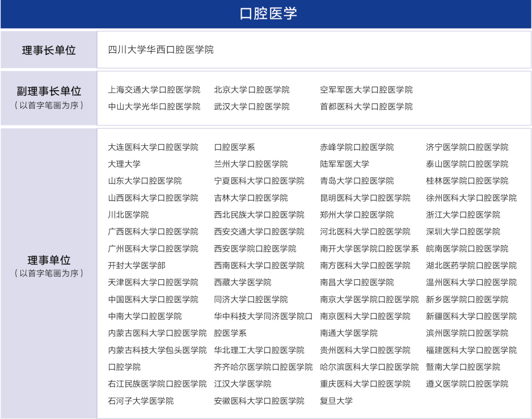Select '中南大学口腔医学院' entry
Screen dimensions: 532x419
[145, 316]
